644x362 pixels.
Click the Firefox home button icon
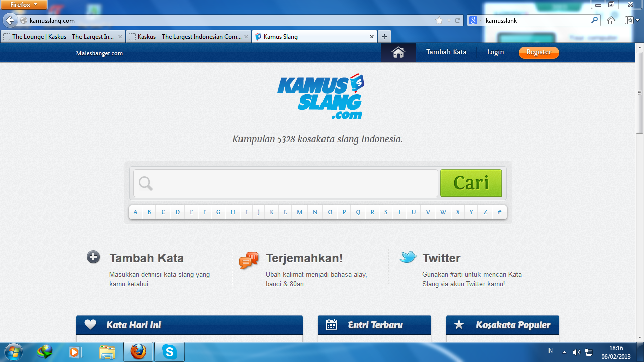click(x=611, y=20)
